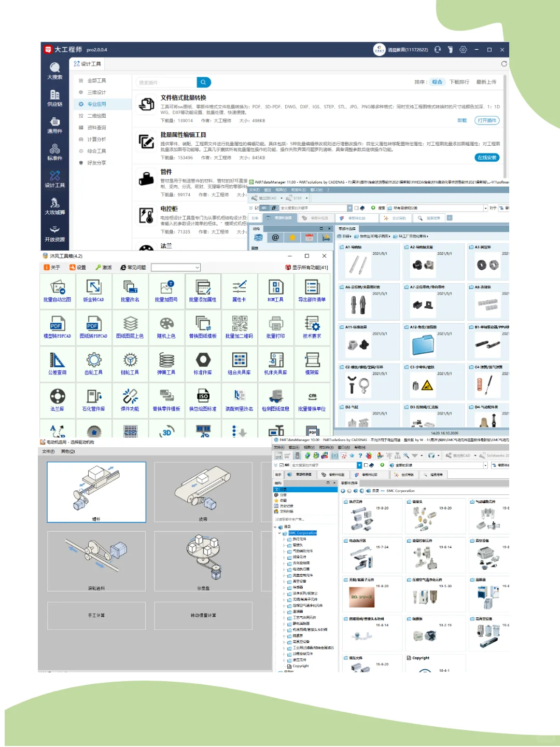Open 全部的目录 catalog dropdown in PARTdataManager 10.00
560x747 pixels.
(x=486, y=465)
